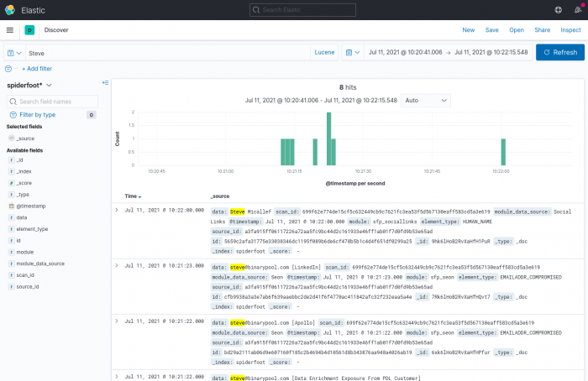This screenshot has height=381, width=588.
Task: Click the _score number field icon
Action: [x=12, y=183]
